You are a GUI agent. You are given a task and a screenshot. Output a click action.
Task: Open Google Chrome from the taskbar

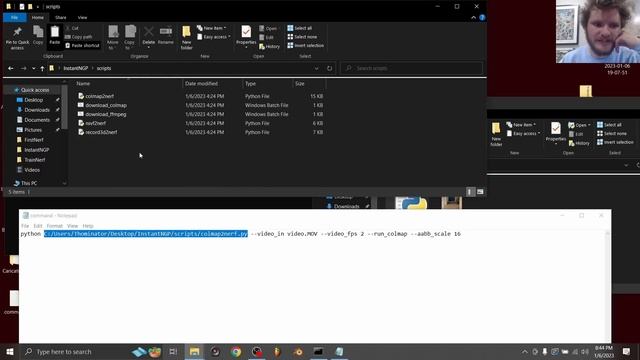[x=236, y=351]
